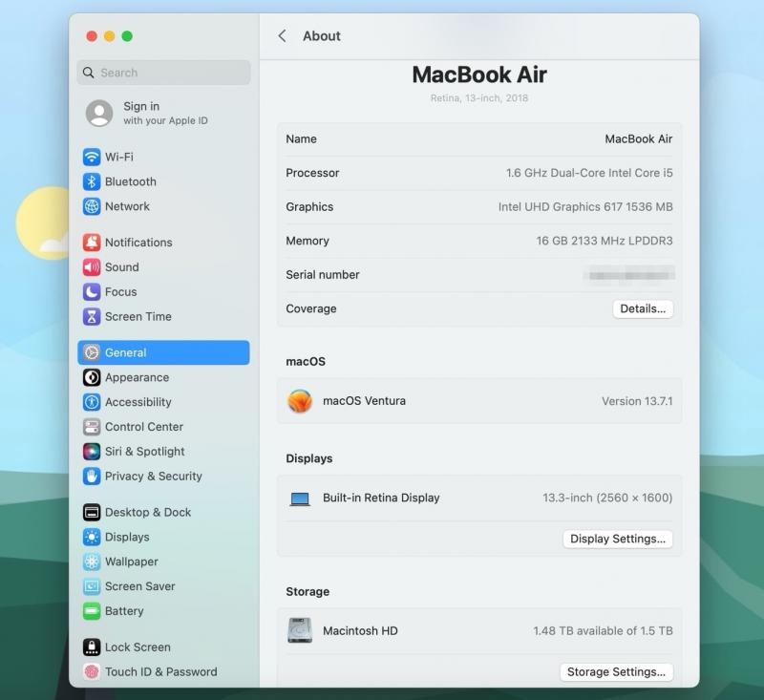Image resolution: width=764 pixels, height=700 pixels.
Task: Go back using the chevron arrow
Action: click(282, 36)
